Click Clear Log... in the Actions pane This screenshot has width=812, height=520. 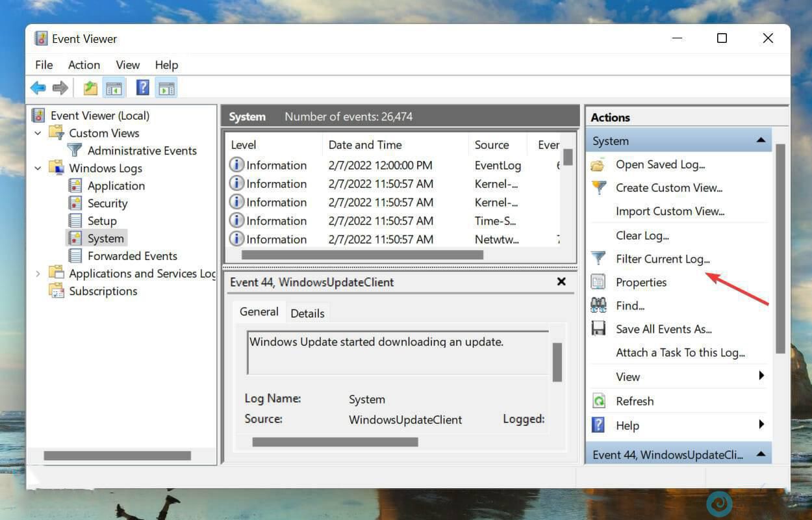pyautogui.click(x=642, y=235)
